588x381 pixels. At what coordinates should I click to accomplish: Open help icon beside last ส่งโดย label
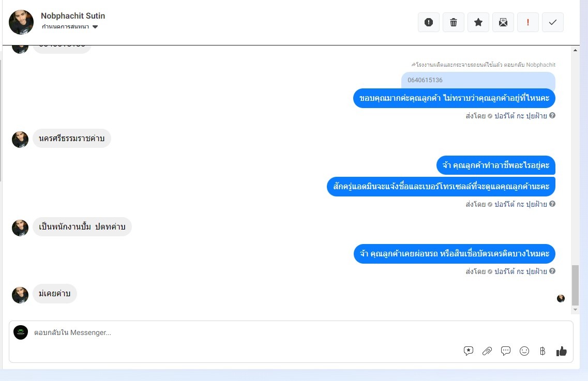(552, 271)
